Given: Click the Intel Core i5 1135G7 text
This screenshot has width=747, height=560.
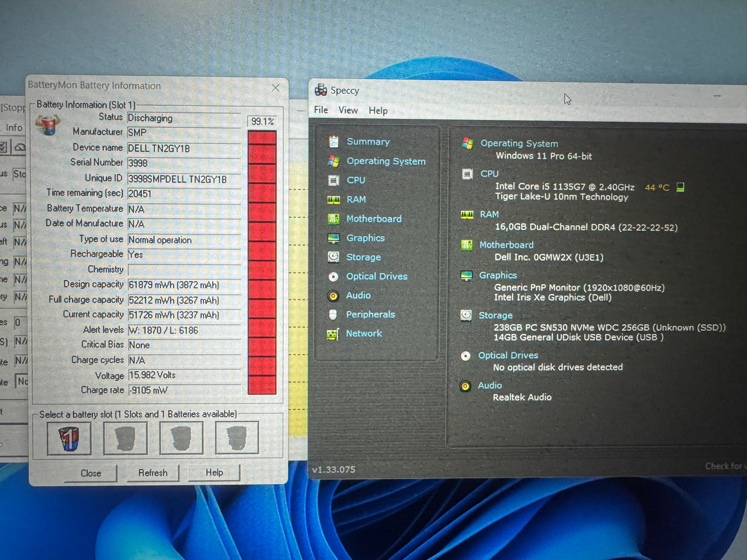Looking at the screenshot, I should (x=565, y=187).
